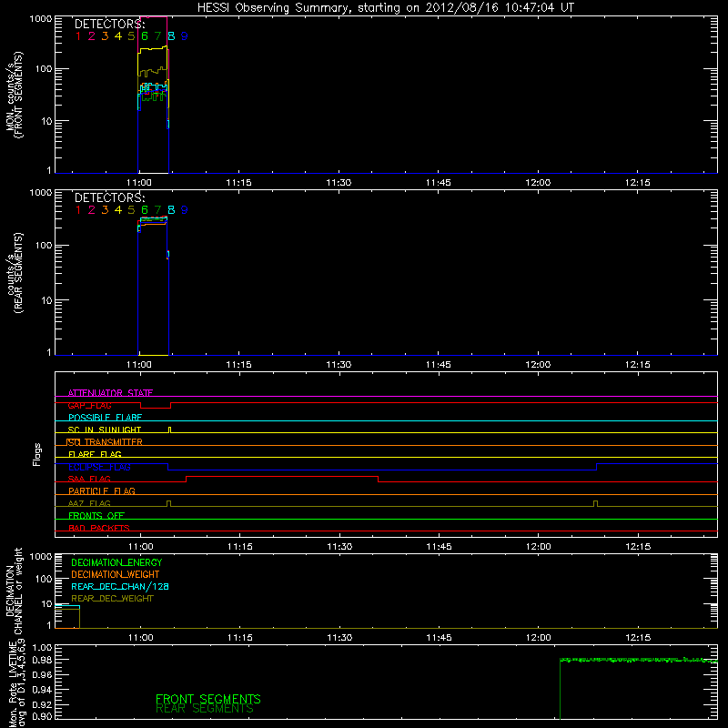Select cyan detector '8' in front segments legend

pos(171,35)
